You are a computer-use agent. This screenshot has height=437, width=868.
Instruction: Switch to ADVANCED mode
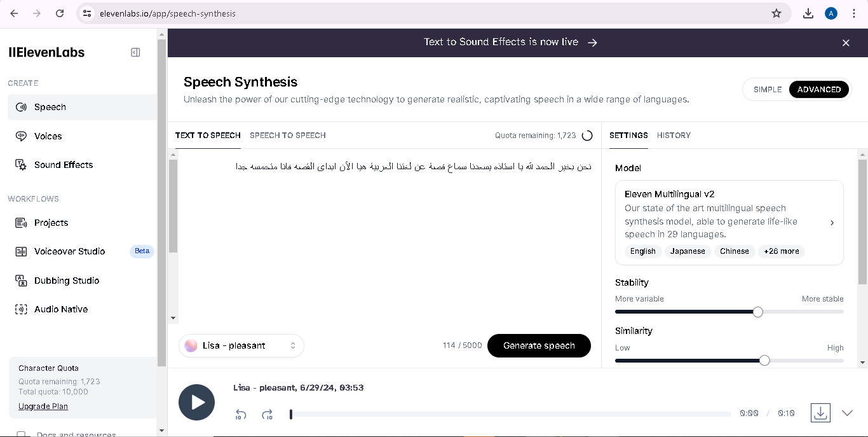pos(819,90)
